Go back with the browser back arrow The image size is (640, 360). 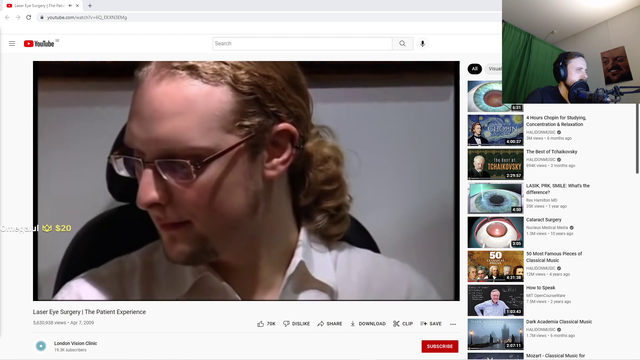tap(7, 18)
